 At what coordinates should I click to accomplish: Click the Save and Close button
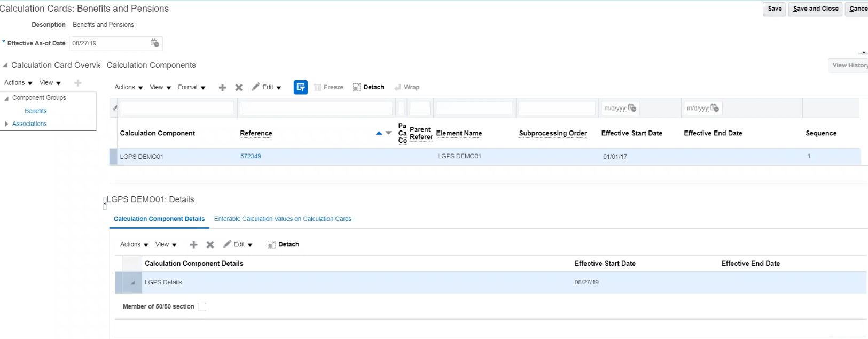pyautogui.click(x=816, y=9)
